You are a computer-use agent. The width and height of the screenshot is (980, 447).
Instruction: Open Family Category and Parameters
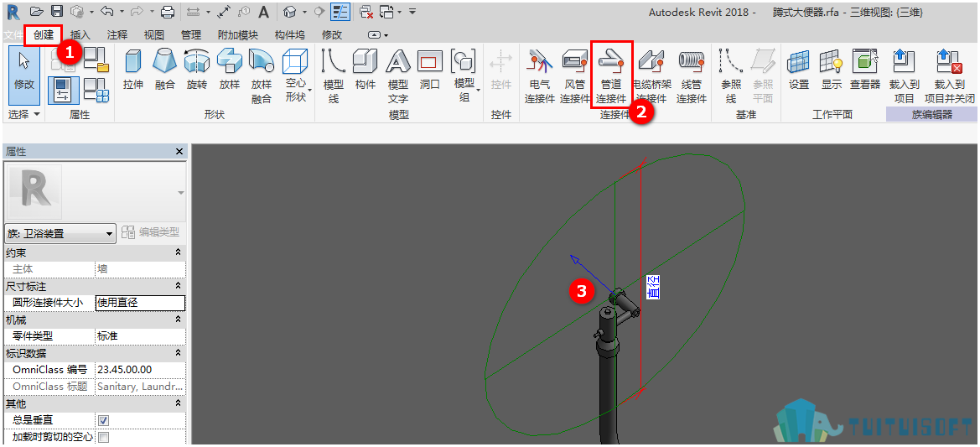[x=96, y=59]
